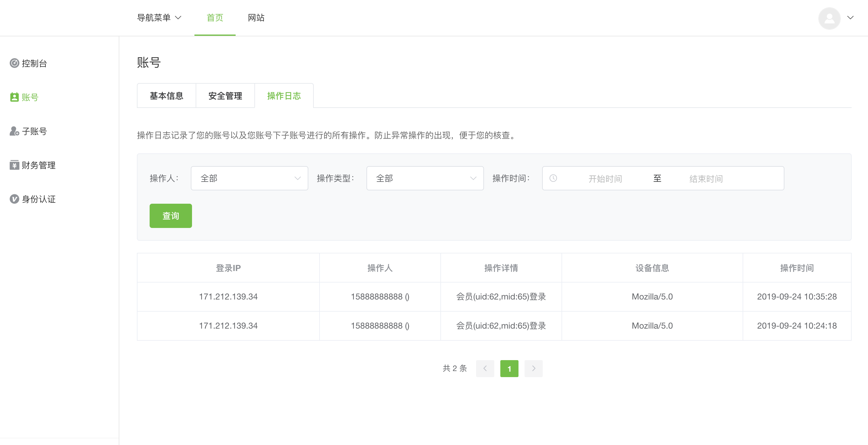
Task: Click Mozilla/5.0 in the 10:24:18 row
Action: click(652, 326)
